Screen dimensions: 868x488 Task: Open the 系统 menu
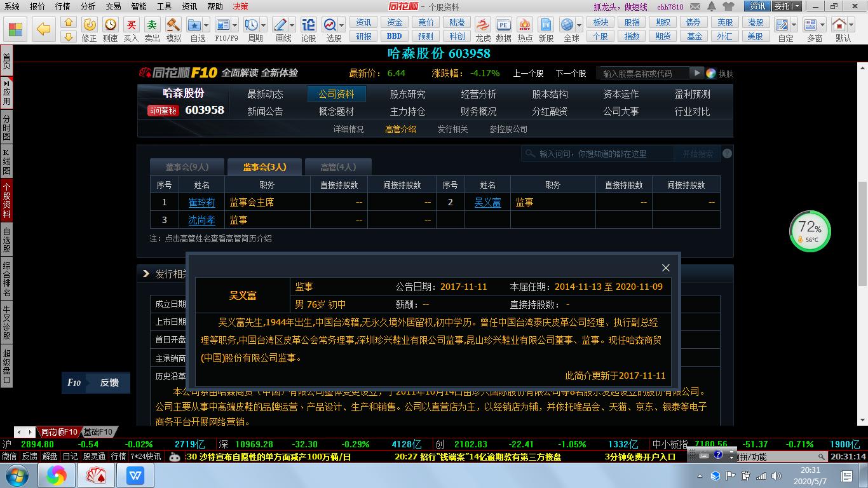coord(11,6)
